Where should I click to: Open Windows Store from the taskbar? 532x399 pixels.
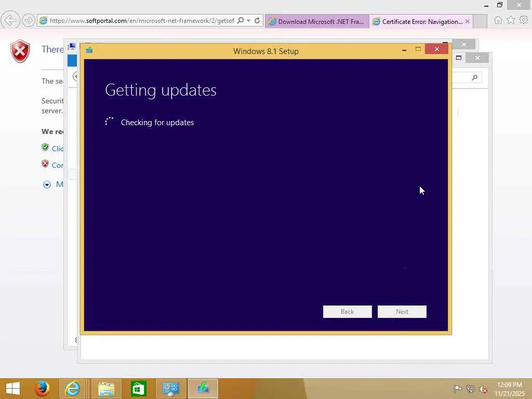tap(138, 389)
